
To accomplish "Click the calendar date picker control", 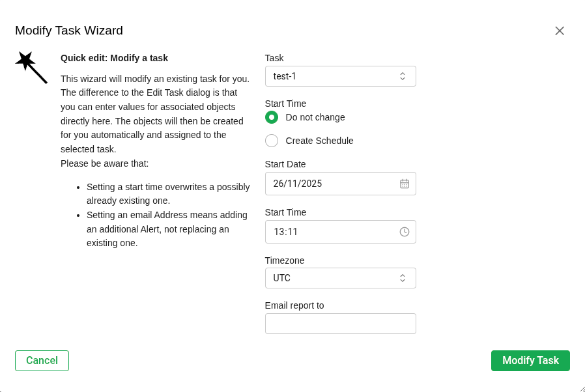I will pyautogui.click(x=405, y=183).
